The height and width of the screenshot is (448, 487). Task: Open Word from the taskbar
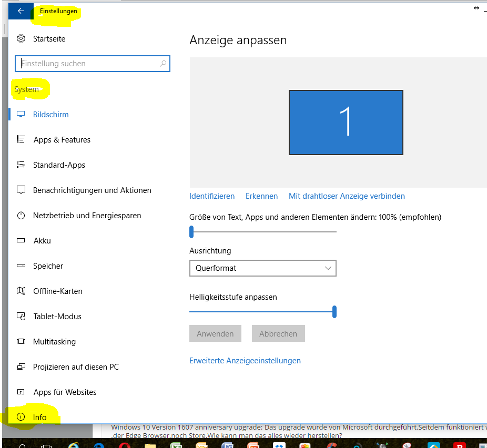227,445
